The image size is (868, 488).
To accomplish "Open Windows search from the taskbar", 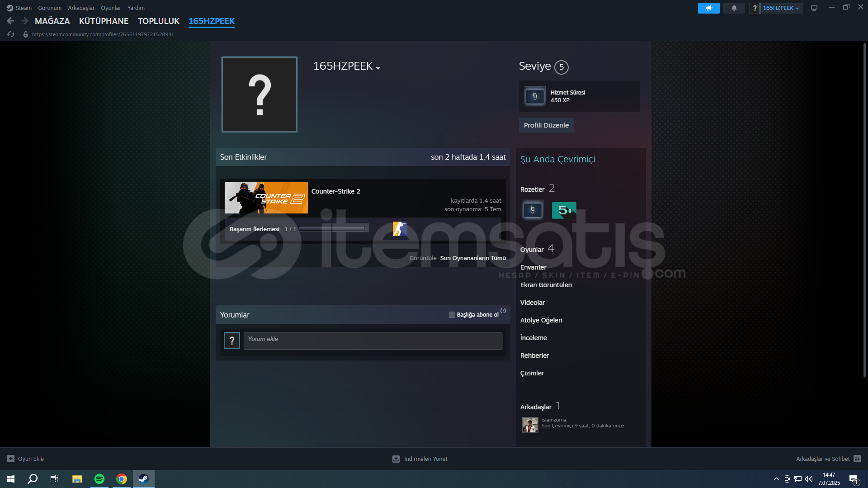I will (x=33, y=479).
